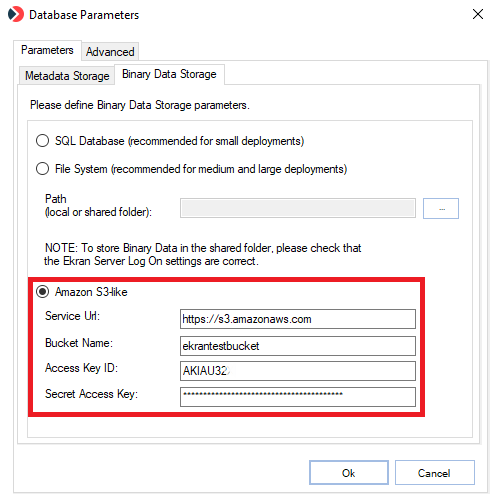
Task: Close the Database Parameters dialog
Action: coord(478,14)
